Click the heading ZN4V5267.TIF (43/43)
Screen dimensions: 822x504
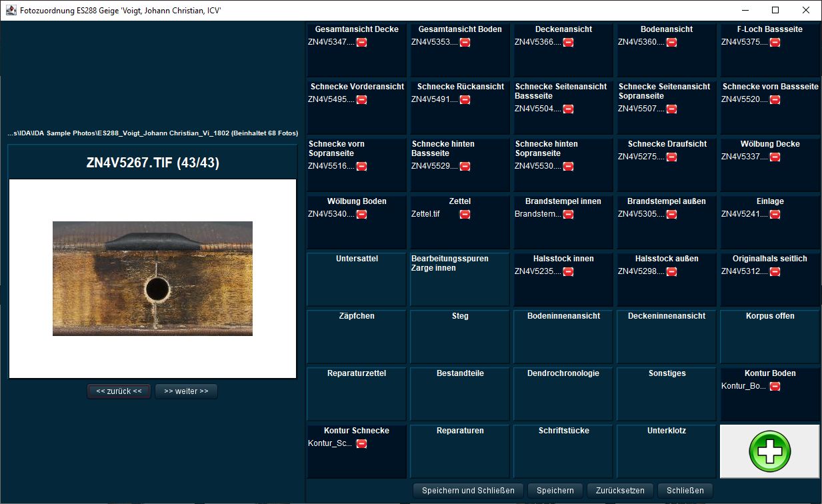point(153,163)
